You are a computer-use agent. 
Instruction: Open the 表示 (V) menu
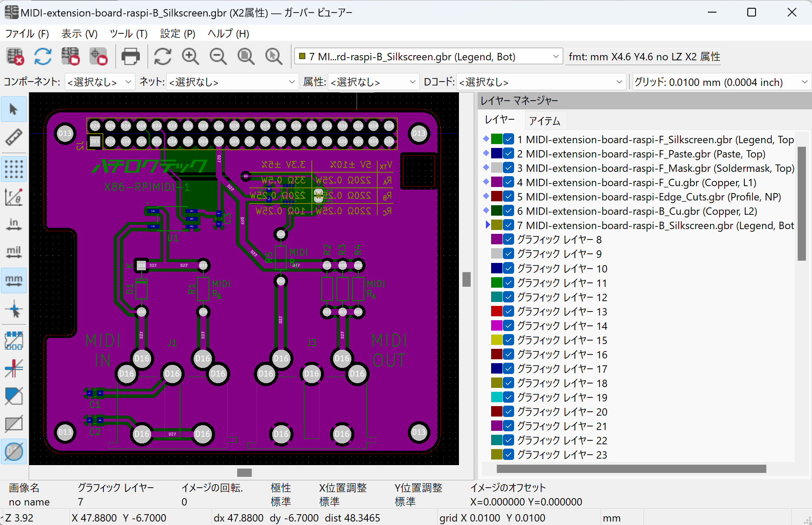click(x=79, y=34)
